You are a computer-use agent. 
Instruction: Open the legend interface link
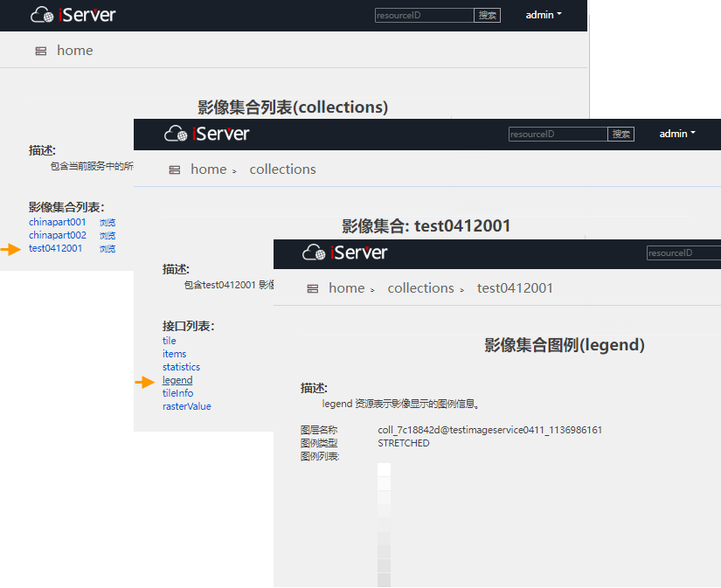pos(177,380)
